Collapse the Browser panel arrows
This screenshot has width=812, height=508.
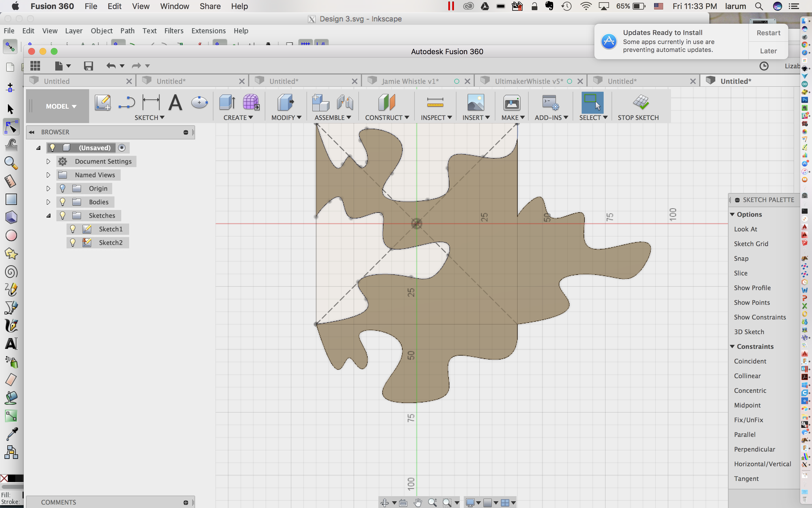[x=32, y=132]
